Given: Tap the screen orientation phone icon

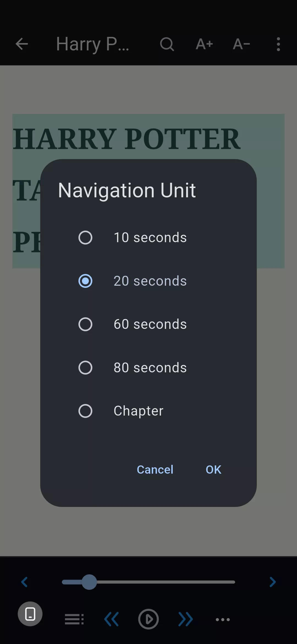Looking at the screenshot, I should point(30,614).
